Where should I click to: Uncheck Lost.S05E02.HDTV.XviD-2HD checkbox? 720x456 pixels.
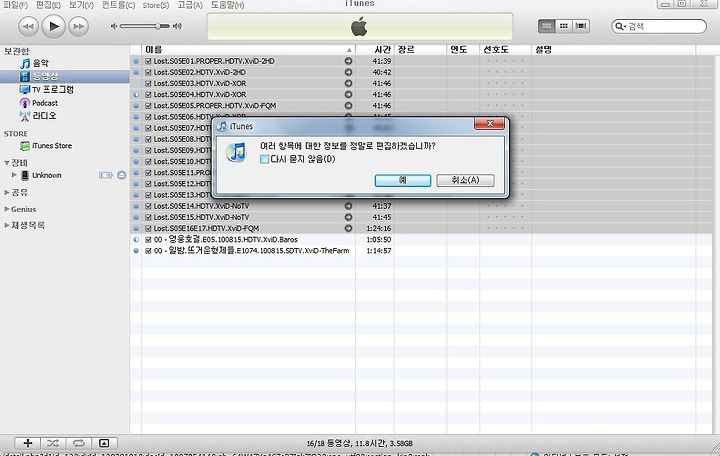[x=148, y=72]
